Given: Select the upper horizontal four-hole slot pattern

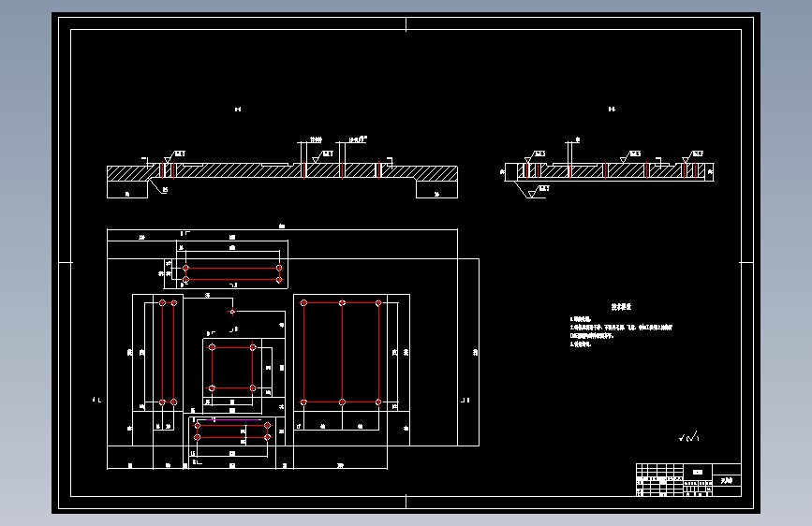Looking at the screenshot, I should click(x=232, y=274).
